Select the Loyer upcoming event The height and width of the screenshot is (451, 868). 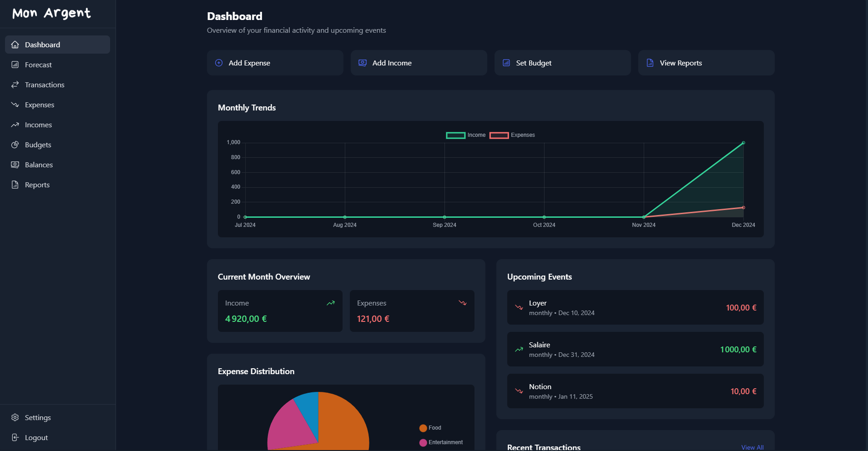635,307
